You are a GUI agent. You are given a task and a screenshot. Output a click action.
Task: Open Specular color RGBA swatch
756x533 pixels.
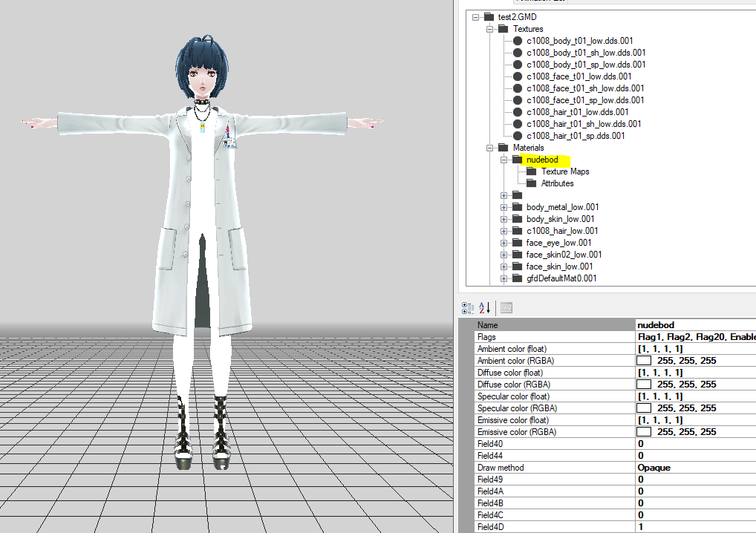point(644,408)
